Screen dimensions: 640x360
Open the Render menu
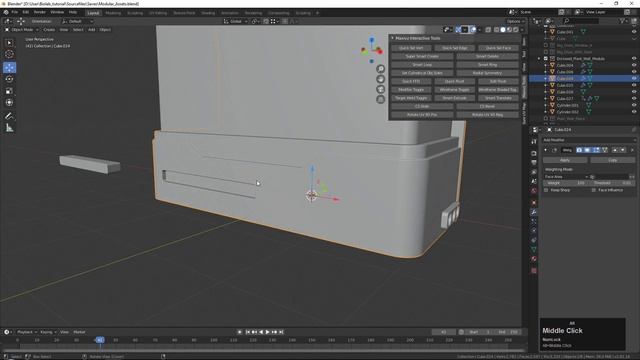click(40, 12)
